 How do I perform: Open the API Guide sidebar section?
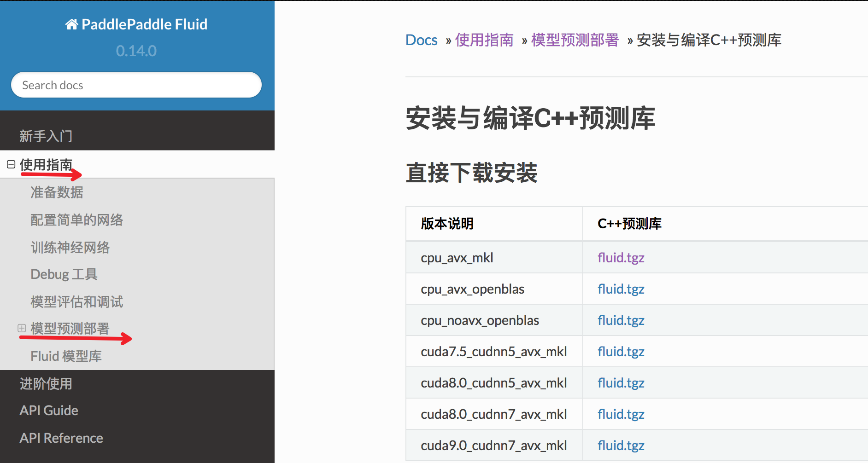[x=49, y=411]
